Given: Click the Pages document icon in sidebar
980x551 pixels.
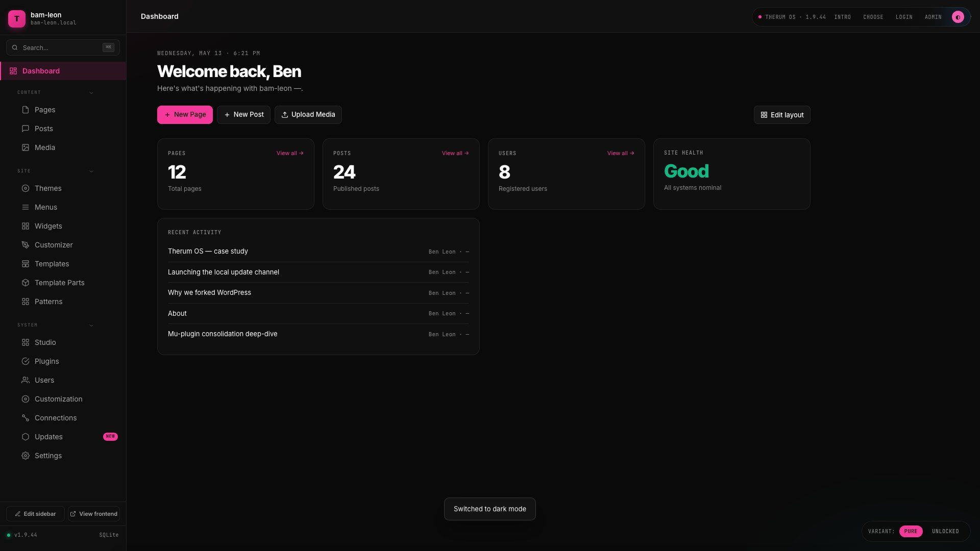Looking at the screenshot, I should (x=26, y=110).
